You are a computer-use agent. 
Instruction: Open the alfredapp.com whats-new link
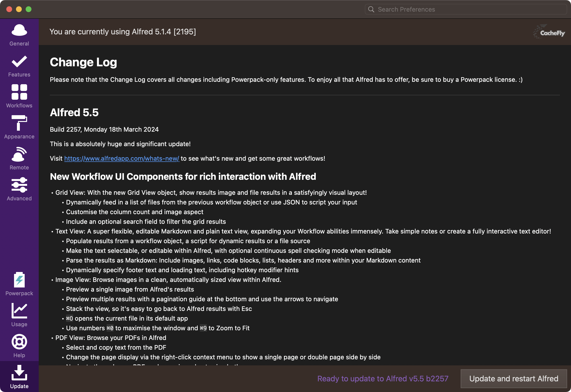click(122, 158)
